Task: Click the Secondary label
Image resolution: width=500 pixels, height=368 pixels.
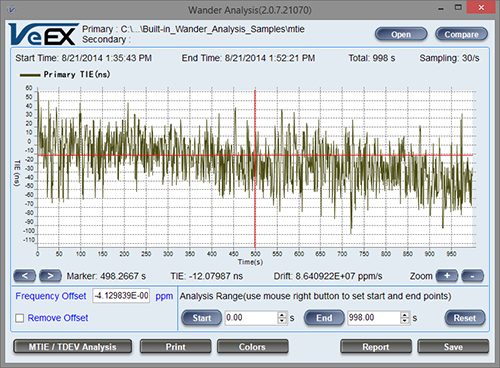Action: 106,40
